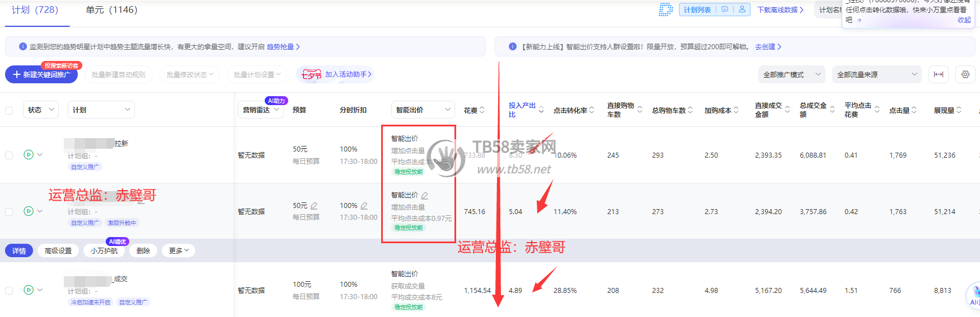Tick the select-all checkbox in table header
Image resolution: width=980 pixels, height=317 pixels.
coord(9,111)
